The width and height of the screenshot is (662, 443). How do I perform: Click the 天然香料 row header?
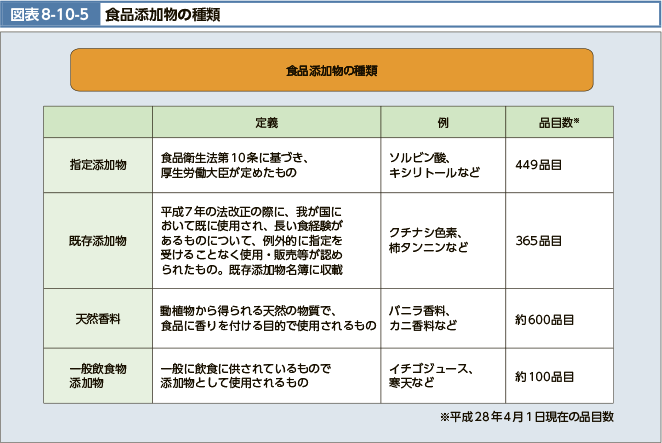click(98, 319)
